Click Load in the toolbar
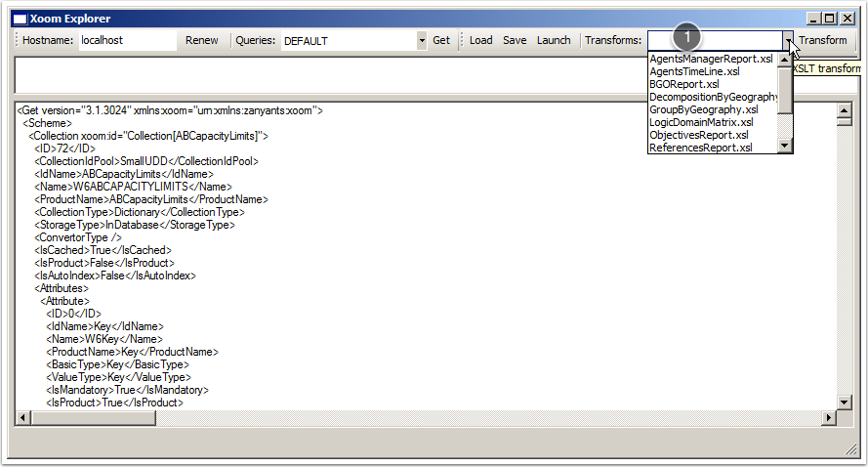Viewport: 868px width, 467px height. coord(480,40)
